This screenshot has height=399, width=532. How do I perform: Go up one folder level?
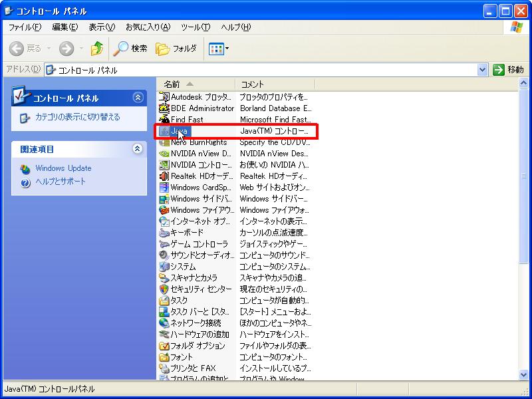point(97,49)
